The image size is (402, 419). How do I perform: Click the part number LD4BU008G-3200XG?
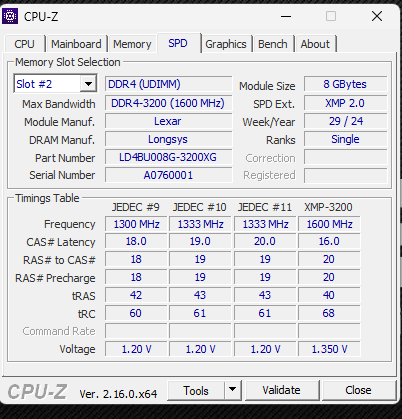pyautogui.click(x=168, y=157)
